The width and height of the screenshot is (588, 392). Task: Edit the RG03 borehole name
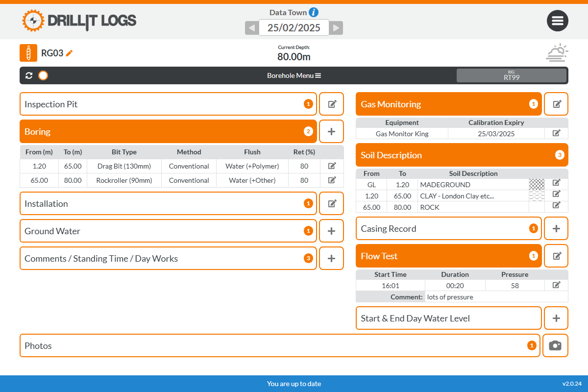point(70,53)
